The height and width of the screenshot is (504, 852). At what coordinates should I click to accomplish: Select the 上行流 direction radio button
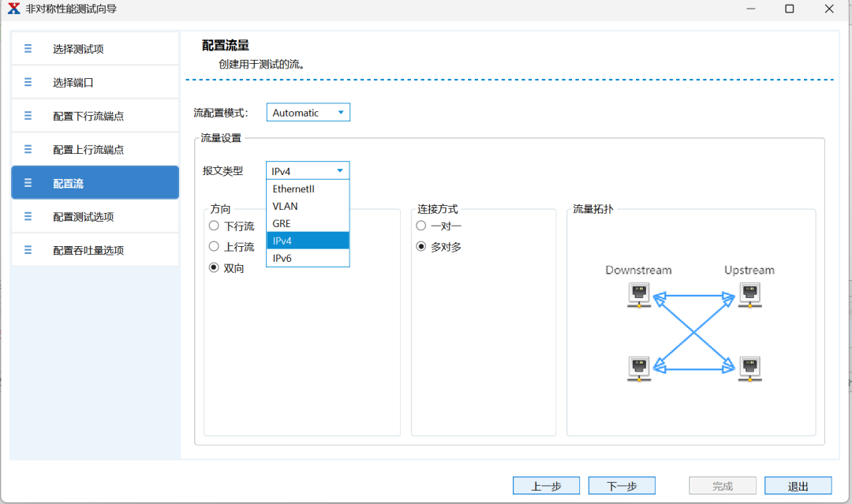[214, 247]
